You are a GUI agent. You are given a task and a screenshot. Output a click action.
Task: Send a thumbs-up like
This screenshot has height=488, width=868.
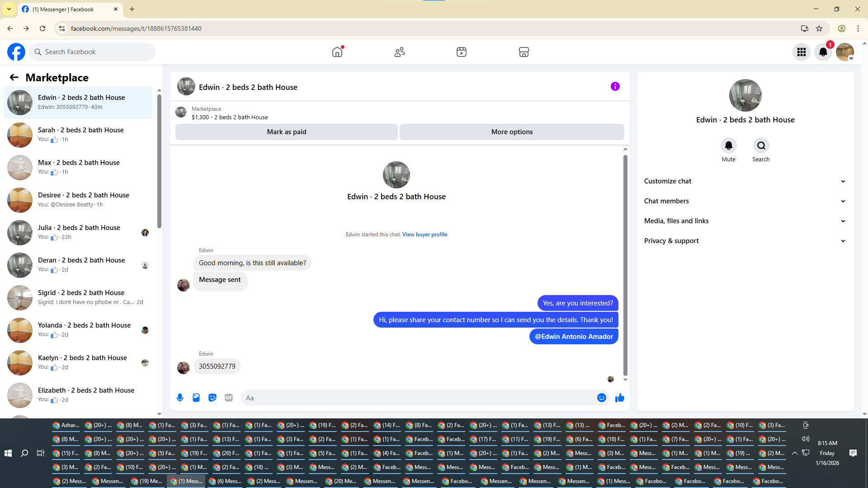(x=620, y=398)
